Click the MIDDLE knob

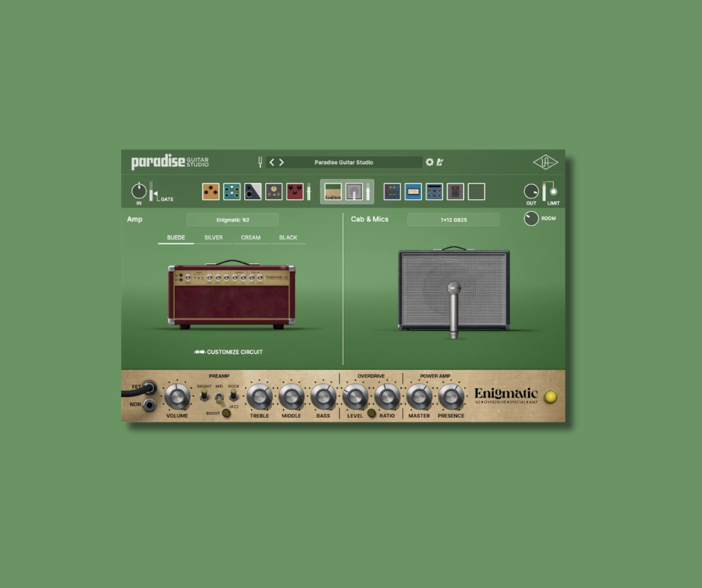tap(291, 396)
